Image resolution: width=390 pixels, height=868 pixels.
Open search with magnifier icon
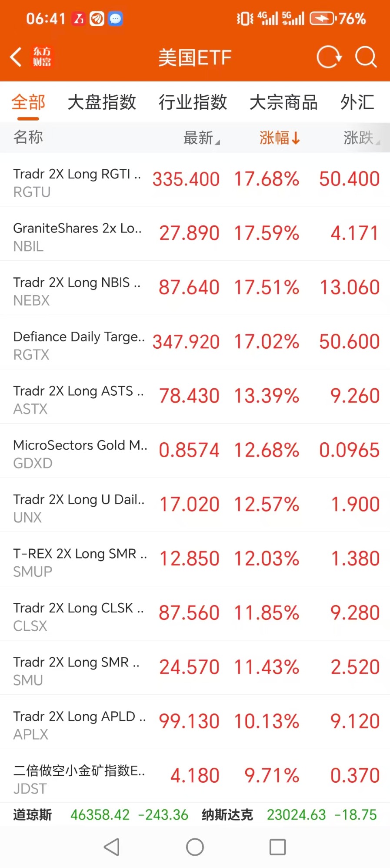(366, 57)
